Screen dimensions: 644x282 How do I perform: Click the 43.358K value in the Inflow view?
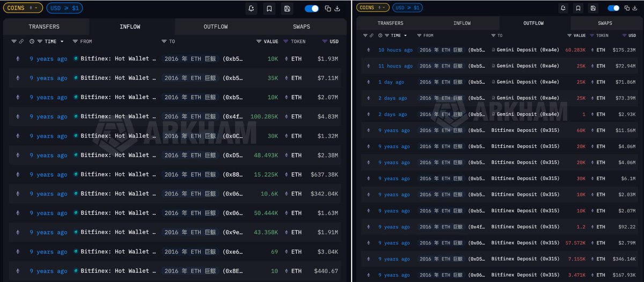266,232
